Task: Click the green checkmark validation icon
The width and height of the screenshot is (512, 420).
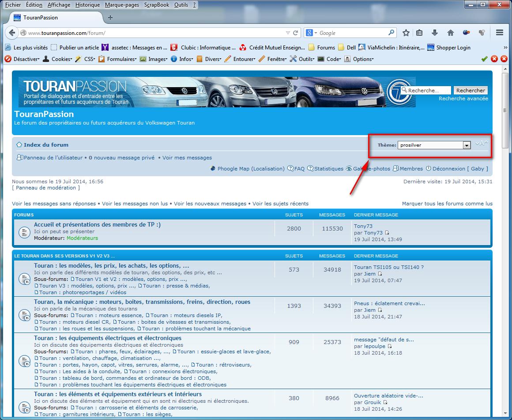Action: click(484, 59)
